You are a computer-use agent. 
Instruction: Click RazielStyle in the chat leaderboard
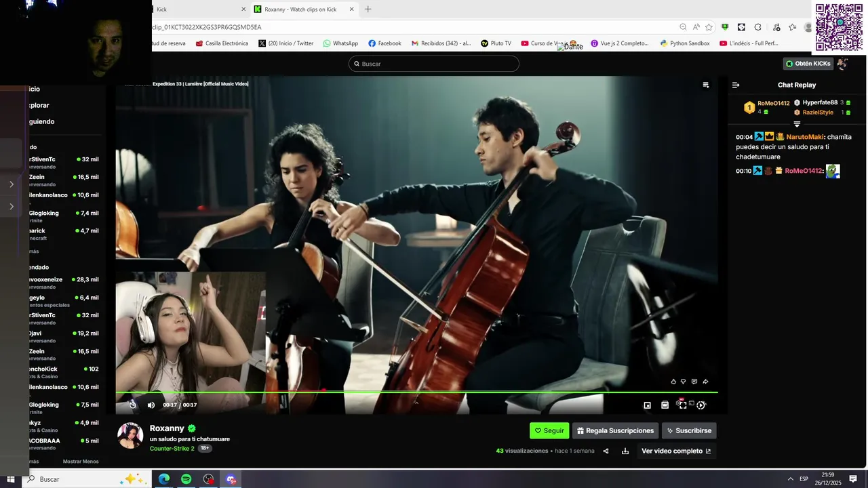(818, 112)
